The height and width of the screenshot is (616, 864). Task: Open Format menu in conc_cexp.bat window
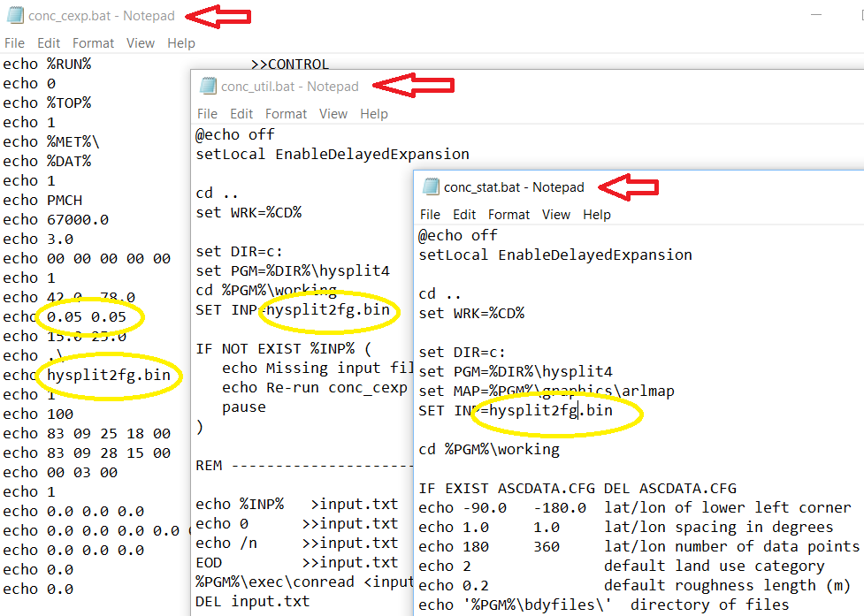[x=93, y=42]
